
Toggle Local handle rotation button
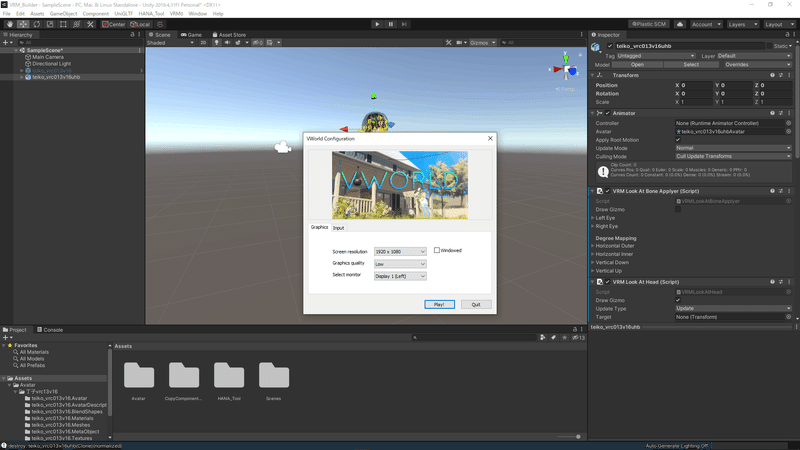tap(140, 24)
